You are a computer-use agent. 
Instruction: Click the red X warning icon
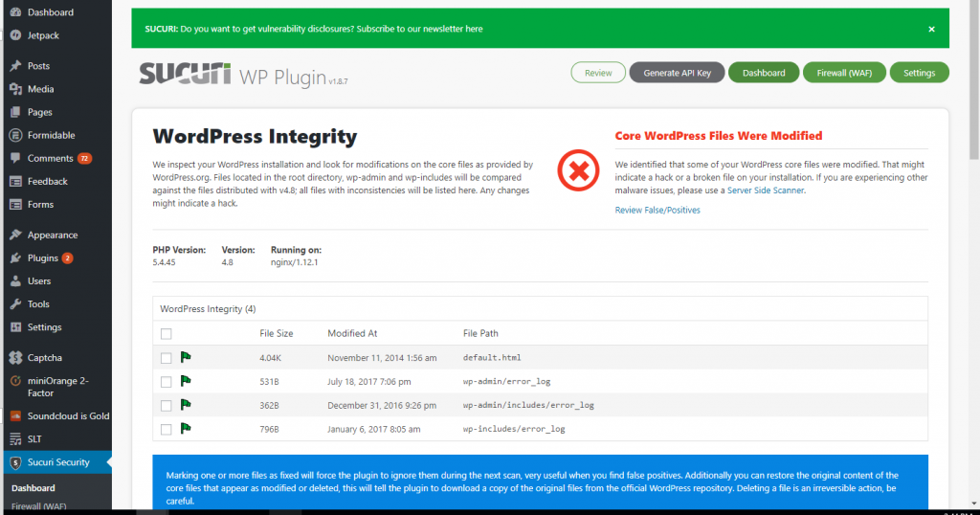578,170
